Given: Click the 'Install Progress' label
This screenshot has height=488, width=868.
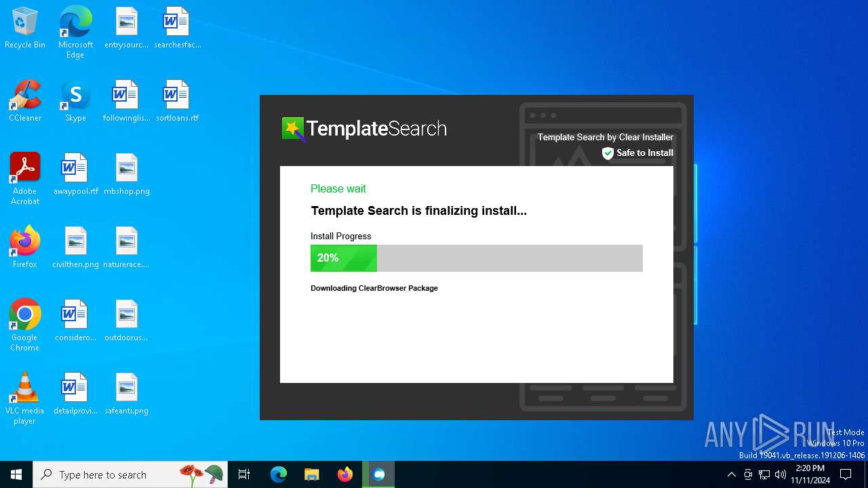Looking at the screenshot, I should 341,237.
